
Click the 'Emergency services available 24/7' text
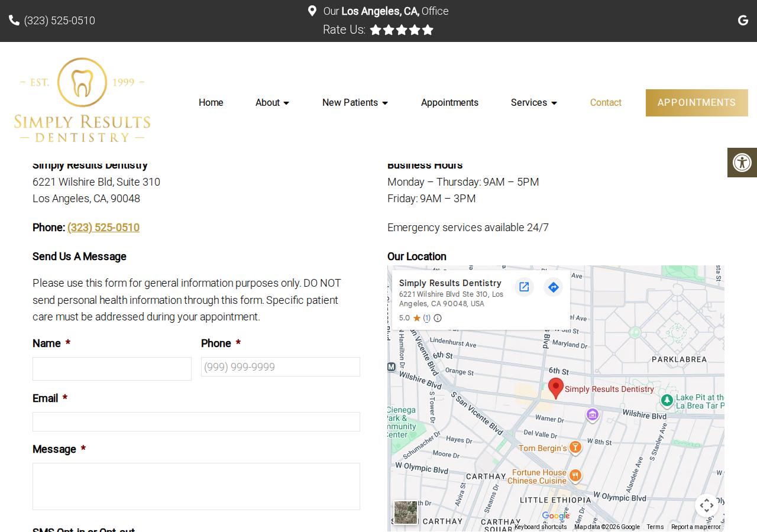click(x=468, y=228)
